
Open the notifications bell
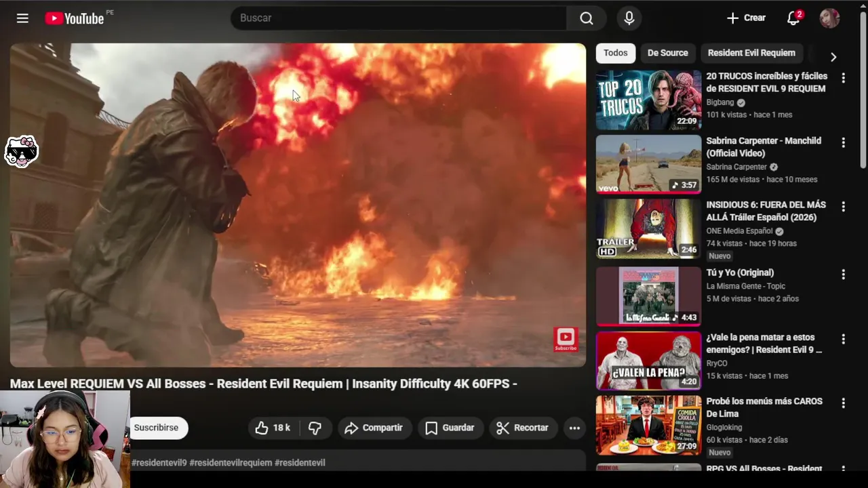pos(793,18)
